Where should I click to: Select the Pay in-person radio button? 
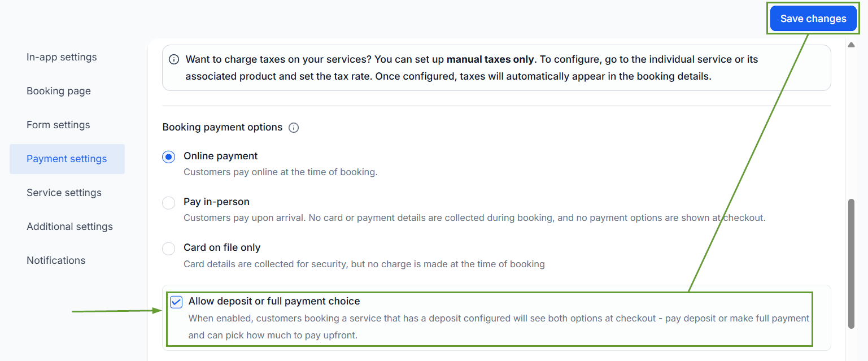pyautogui.click(x=169, y=203)
